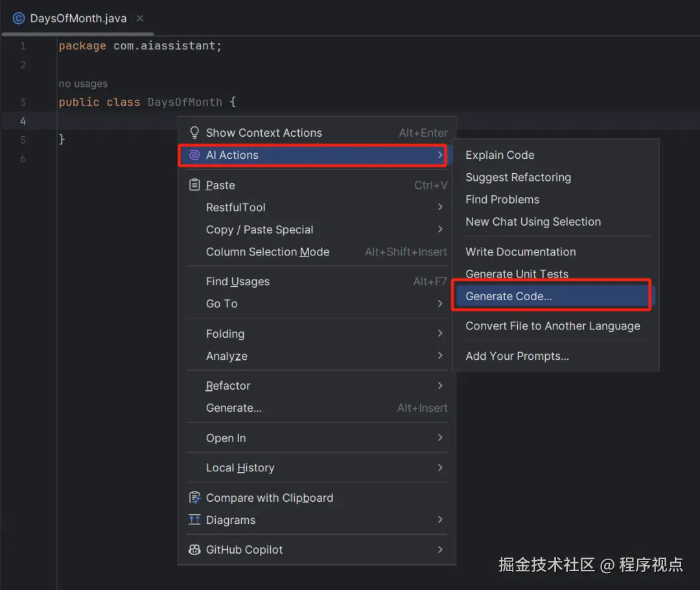The height and width of the screenshot is (590, 700).
Task: Select Find Usages in context menu
Action: 317,281
